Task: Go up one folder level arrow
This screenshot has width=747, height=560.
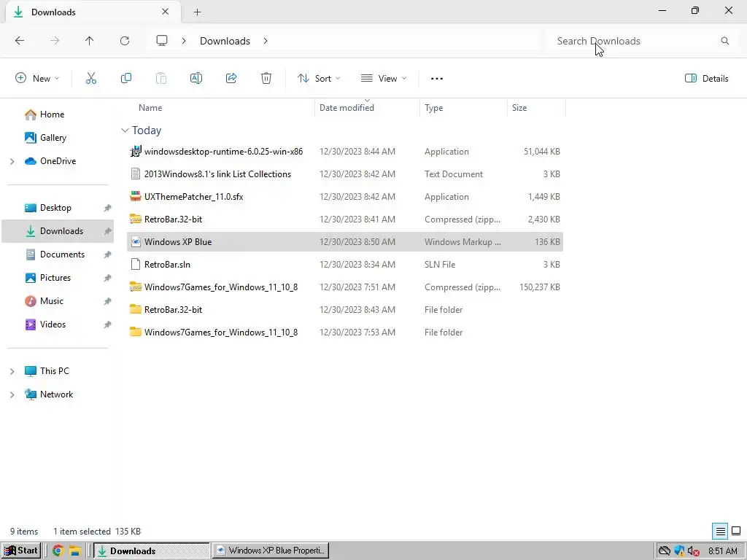Action: click(90, 41)
